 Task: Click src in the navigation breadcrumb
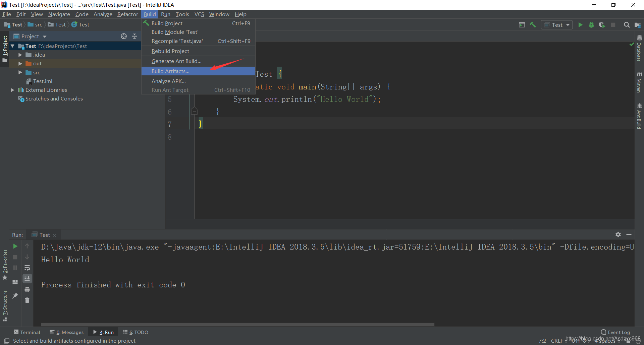click(x=35, y=24)
